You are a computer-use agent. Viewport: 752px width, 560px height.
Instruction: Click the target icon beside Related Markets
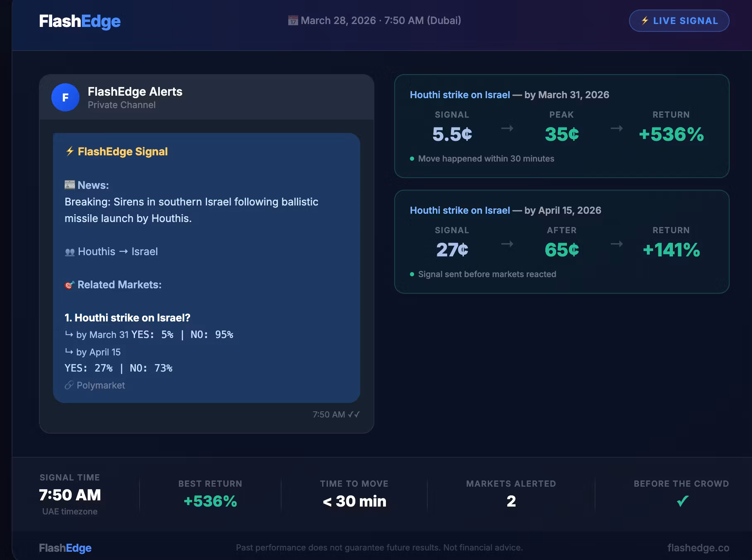(x=70, y=285)
